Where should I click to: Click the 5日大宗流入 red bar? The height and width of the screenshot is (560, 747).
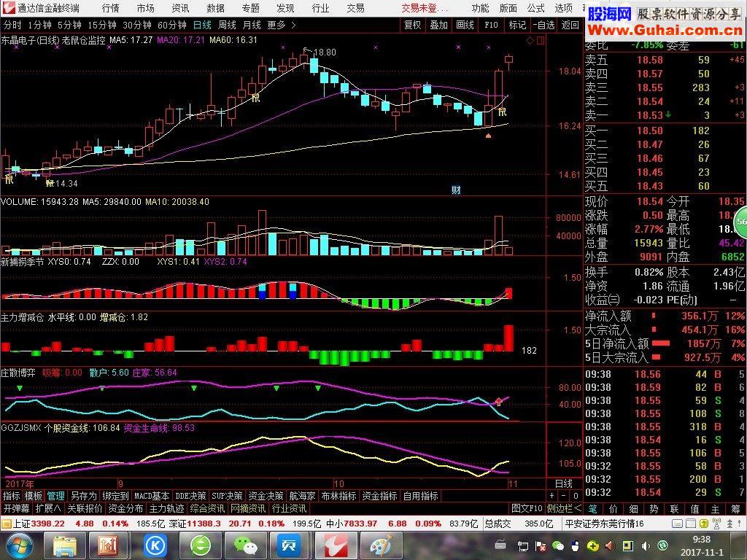point(656,357)
